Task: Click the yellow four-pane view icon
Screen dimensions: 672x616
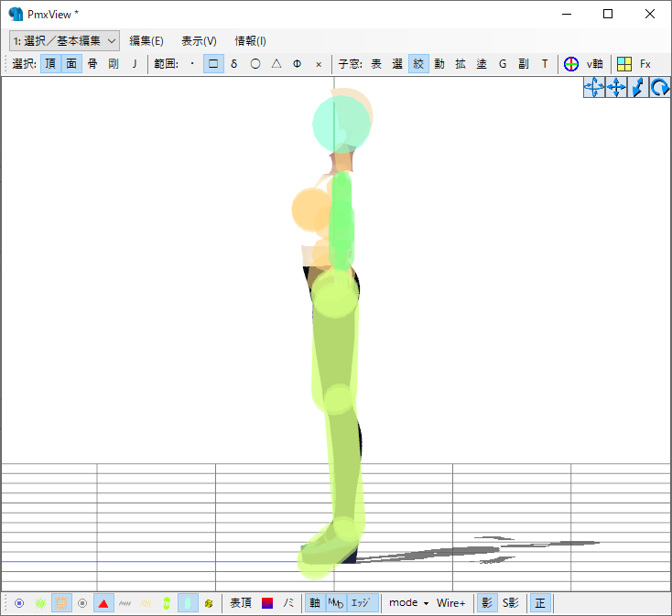Action: 624,64
